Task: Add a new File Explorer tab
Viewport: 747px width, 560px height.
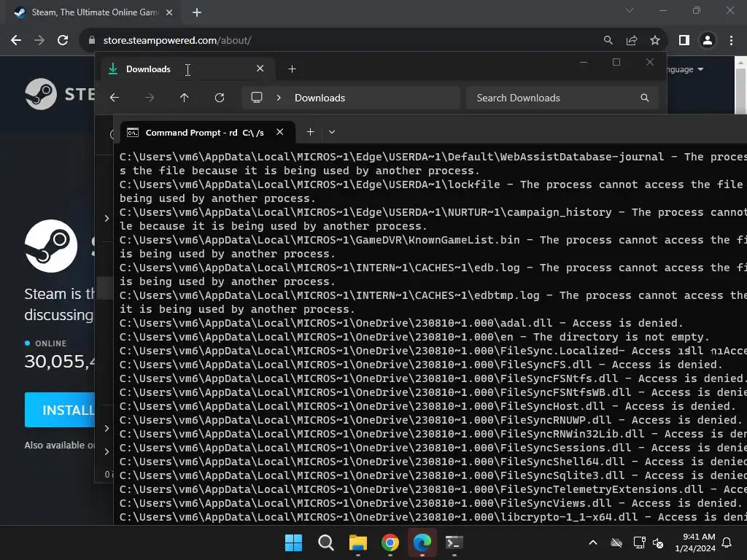Action: 292,69
